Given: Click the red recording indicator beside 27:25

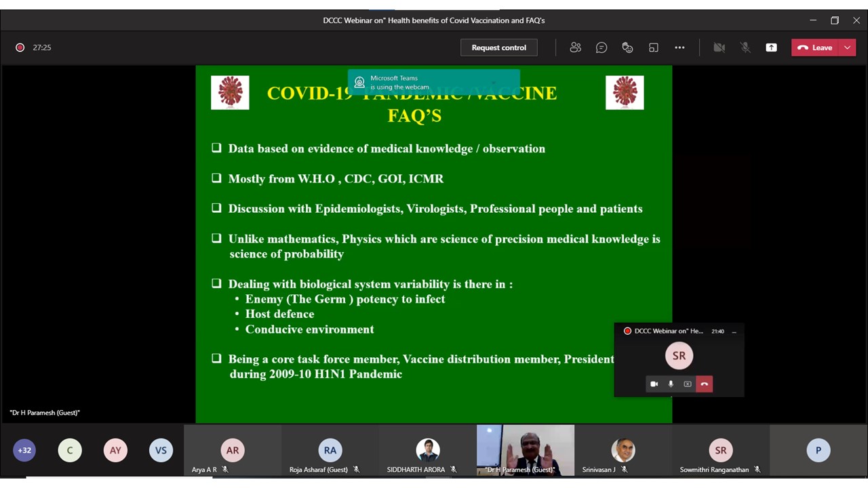Looking at the screenshot, I should 20,47.
